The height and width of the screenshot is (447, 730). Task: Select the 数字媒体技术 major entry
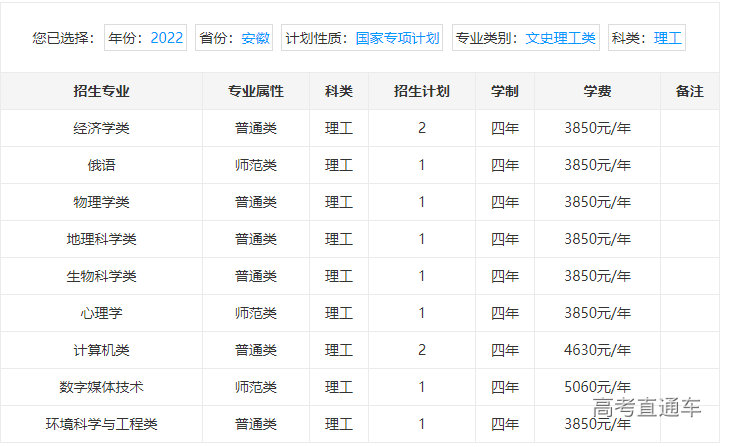pos(101,387)
